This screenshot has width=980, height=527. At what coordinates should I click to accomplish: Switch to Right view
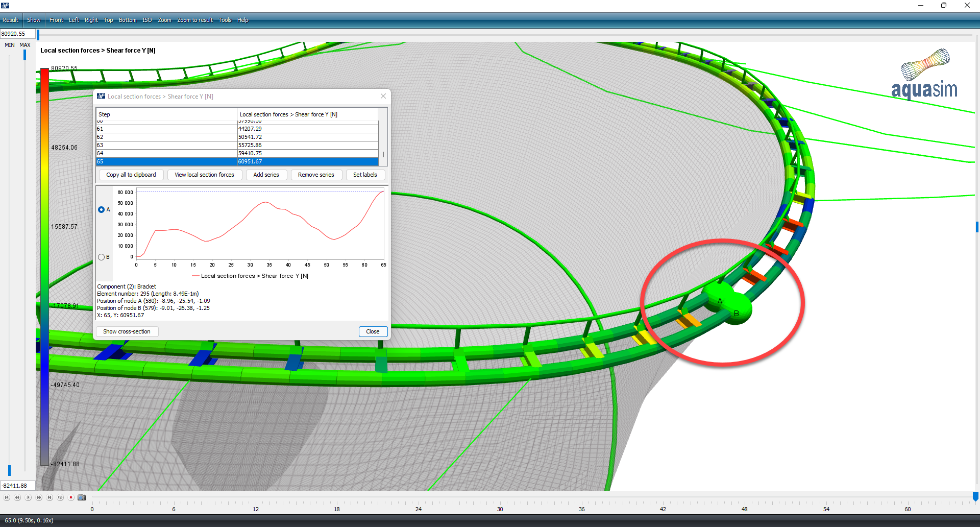coord(91,20)
